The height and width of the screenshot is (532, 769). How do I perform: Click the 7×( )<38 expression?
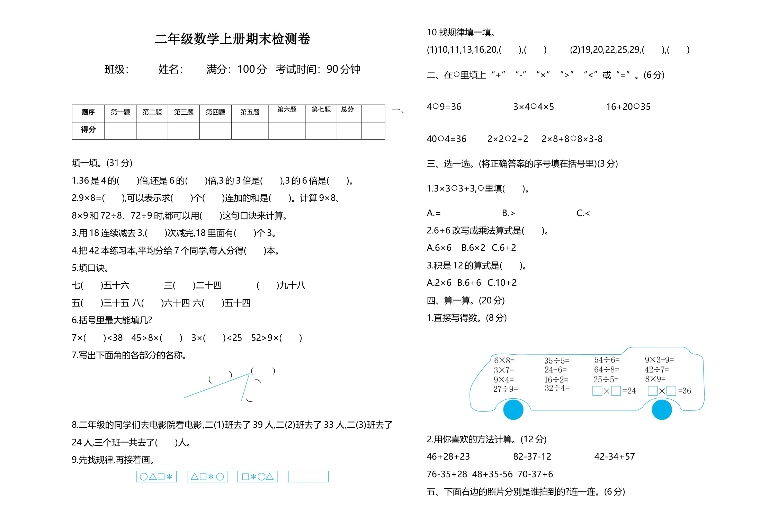[97, 338]
